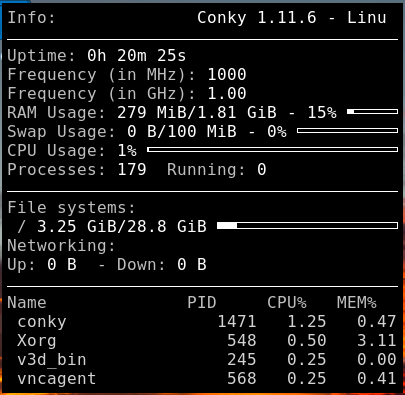
Task: Click the frequency value '1.00' in GHz
Action: click(227, 93)
